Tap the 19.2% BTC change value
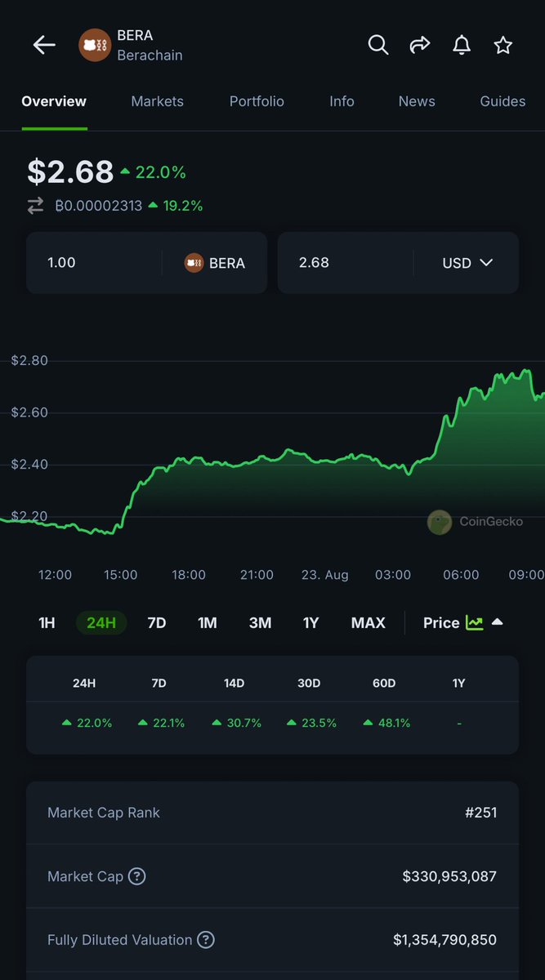 (176, 206)
